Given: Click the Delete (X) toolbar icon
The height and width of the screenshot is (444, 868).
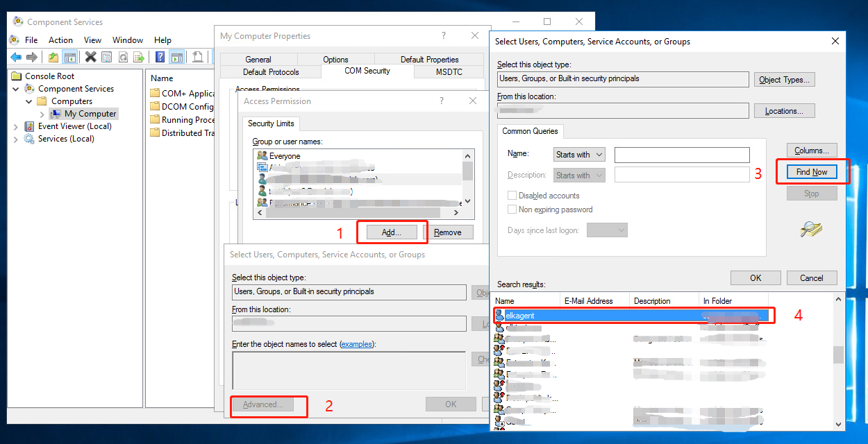Looking at the screenshot, I should click(x=90, y=56).
